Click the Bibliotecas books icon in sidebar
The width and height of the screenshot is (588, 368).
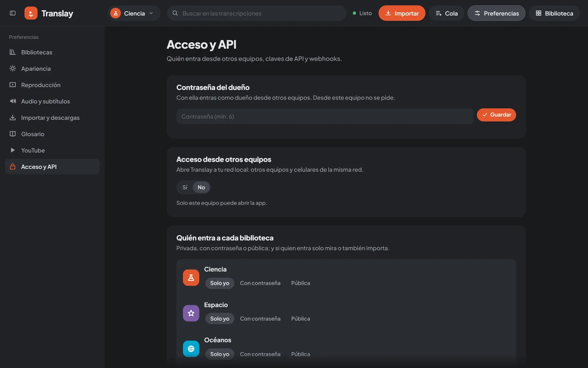coord(13,52)
